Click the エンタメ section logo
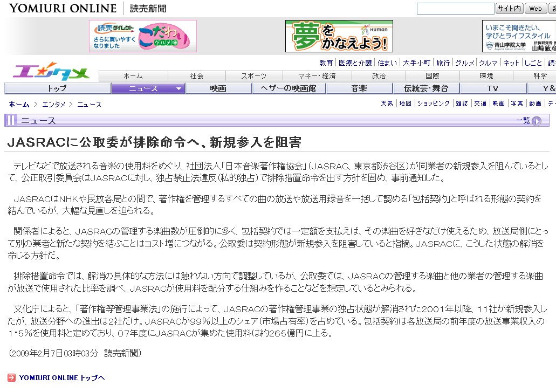This screenshot has width=556, height=392. (51, 71)
